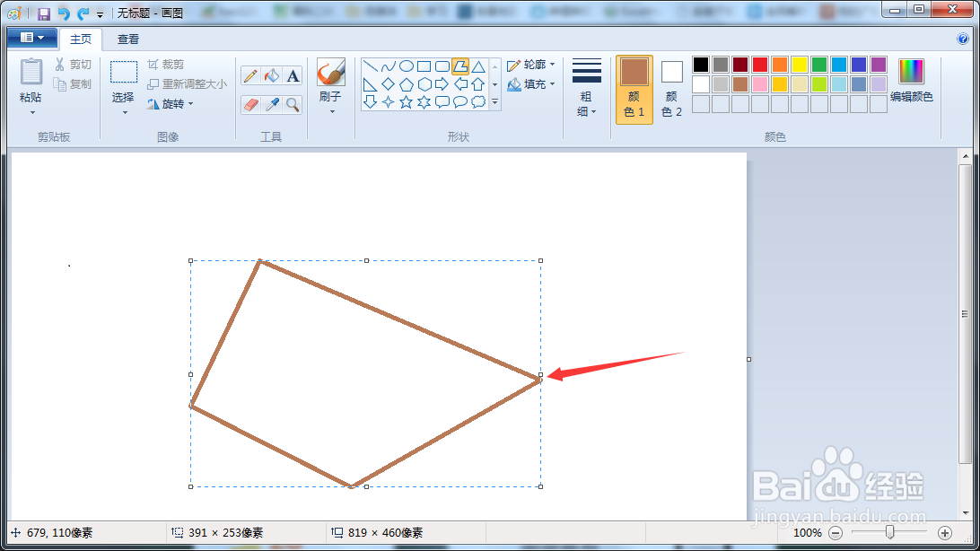The image size is (980, 551).
Task: Choose the Oval shape
Action: coord(407,66)
